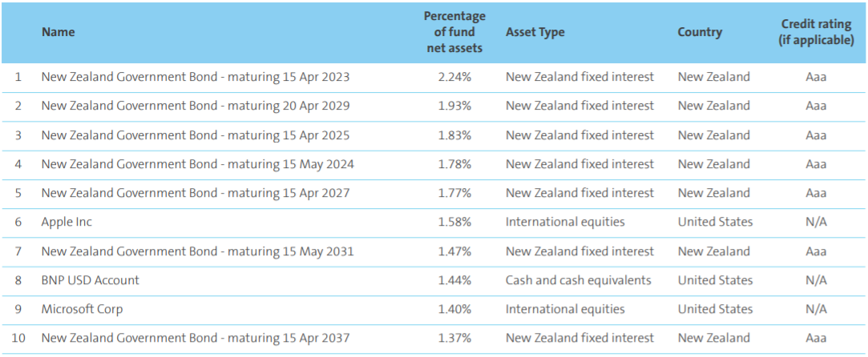Click International equities in Microsoft row
The image size is (868, 357).
tap(564, 309)
